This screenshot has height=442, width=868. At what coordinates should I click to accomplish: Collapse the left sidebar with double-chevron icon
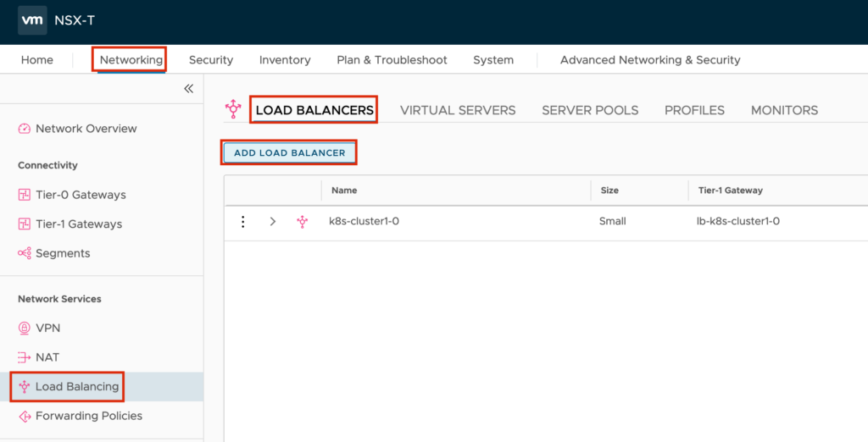(x=188, y=89)
